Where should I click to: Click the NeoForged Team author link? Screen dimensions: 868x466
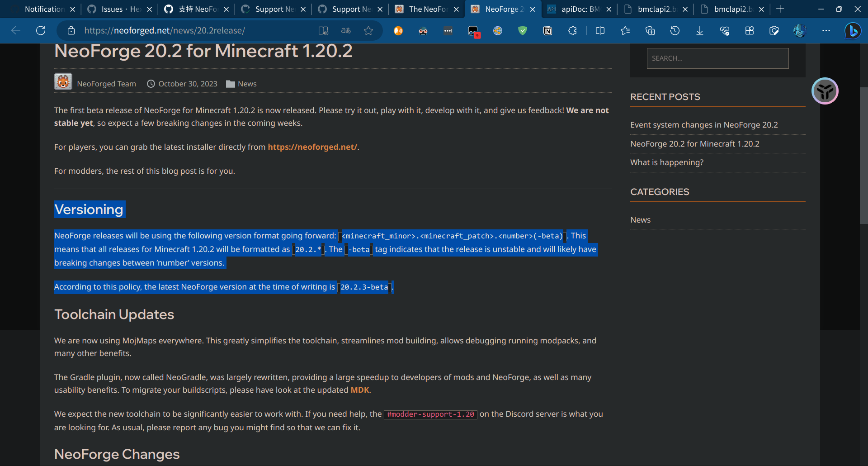click(x=106, y=84)
